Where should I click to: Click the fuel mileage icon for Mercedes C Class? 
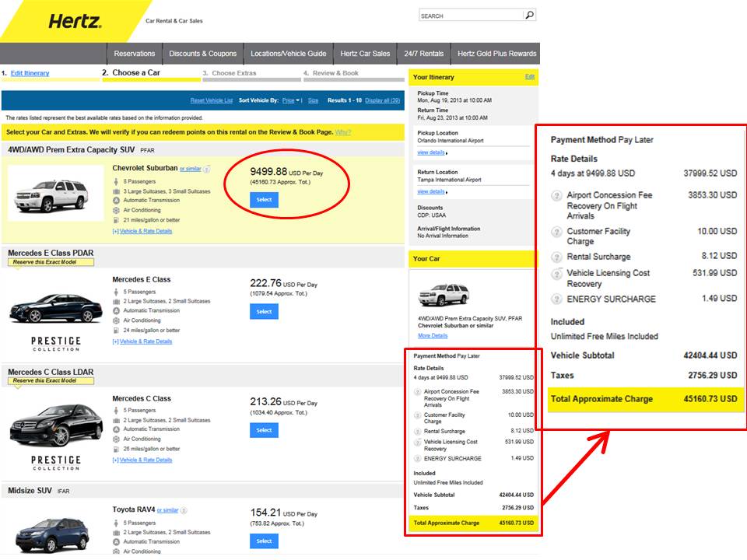116,449
